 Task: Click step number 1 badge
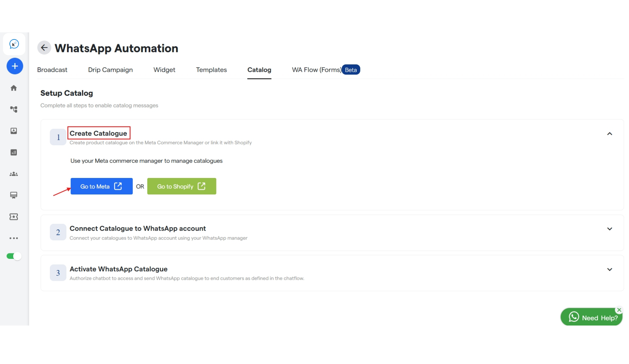tap(58, 137)
